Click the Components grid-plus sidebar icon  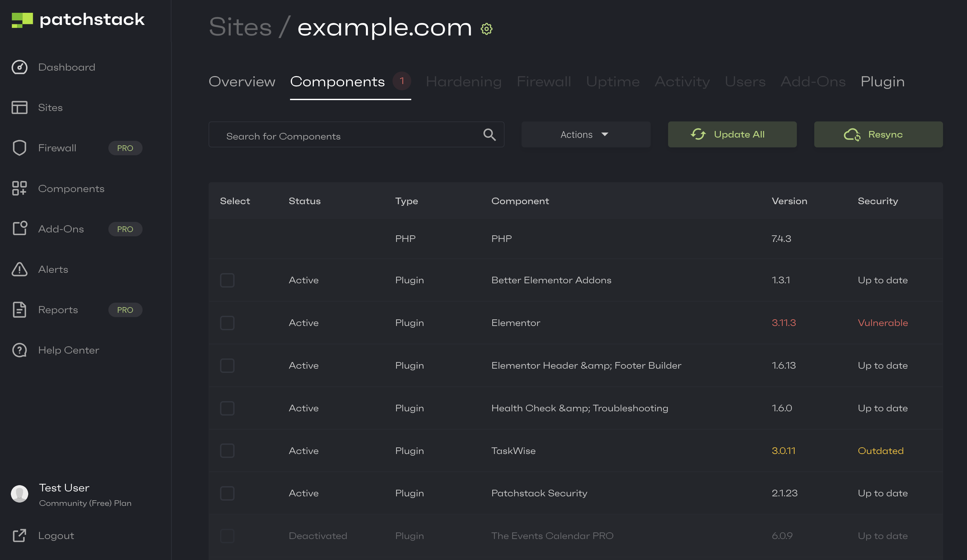pyautogui.click(x=19, y=188)
